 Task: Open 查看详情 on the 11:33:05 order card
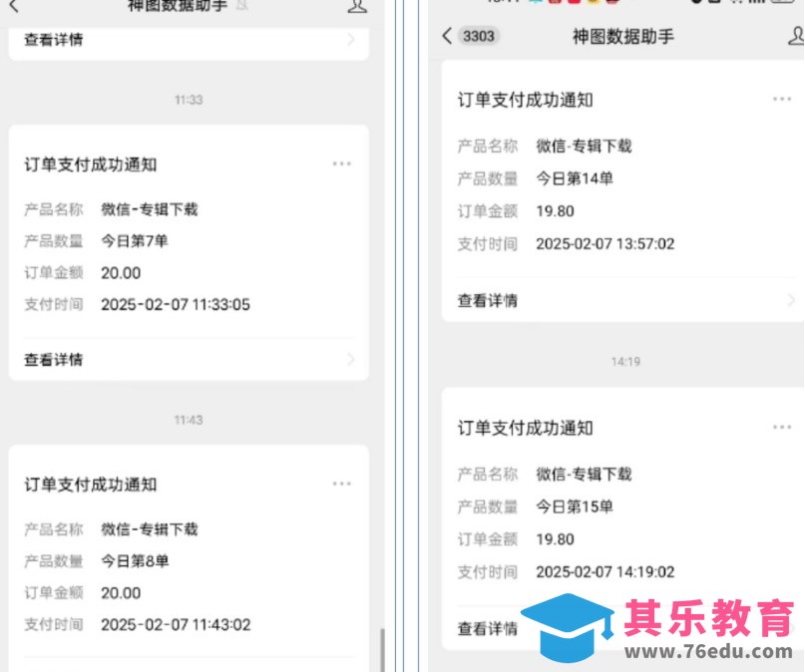click(x=54, y=360)
